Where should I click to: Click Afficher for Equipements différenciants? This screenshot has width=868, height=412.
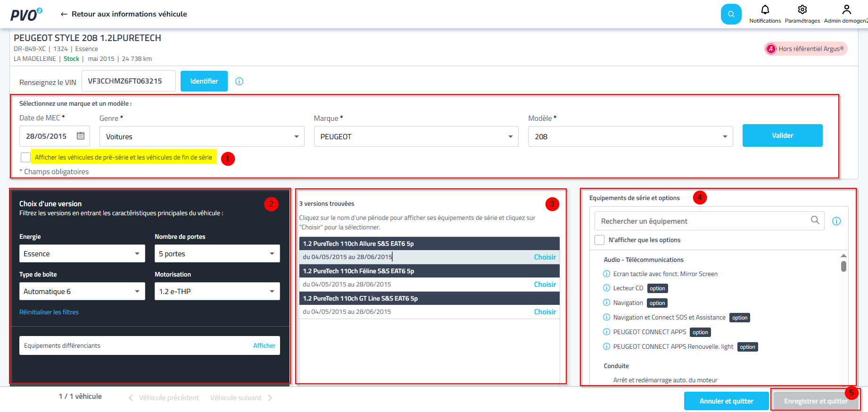click(265, 345)
